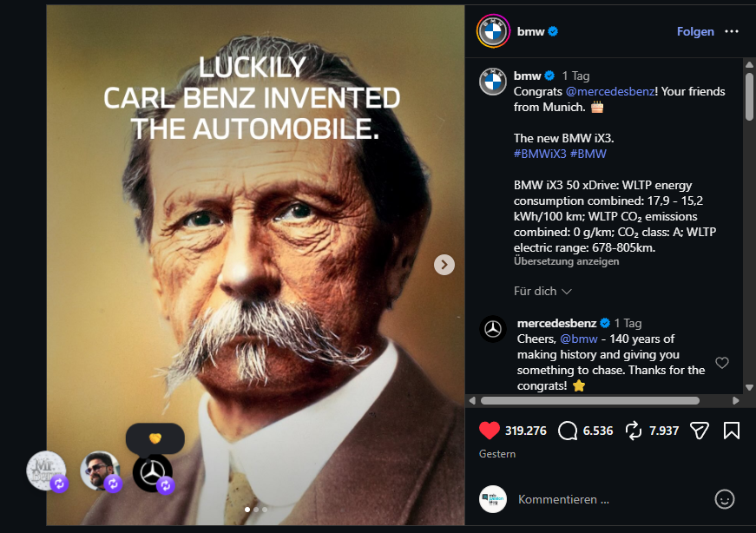Viewport: 756px width, 533px height.
Task: Click the 319.276 likes count
Action: coord(525,431)
